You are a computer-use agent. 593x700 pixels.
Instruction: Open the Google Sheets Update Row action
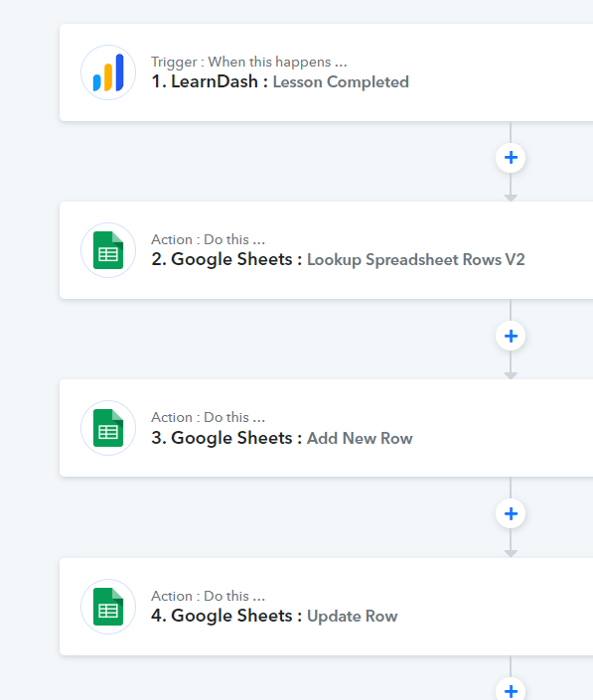click(327, 607)
